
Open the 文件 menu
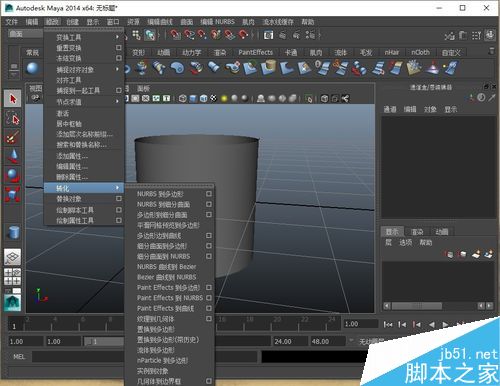coord(11,22)
